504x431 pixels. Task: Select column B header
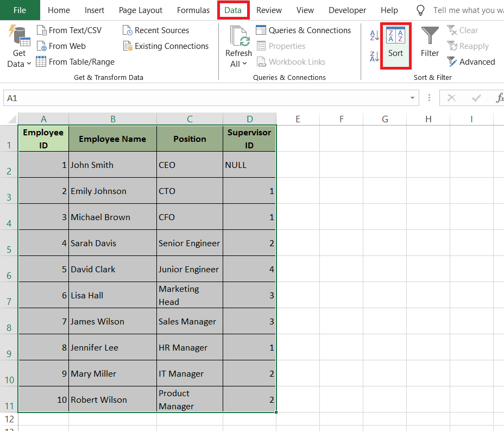113,119
